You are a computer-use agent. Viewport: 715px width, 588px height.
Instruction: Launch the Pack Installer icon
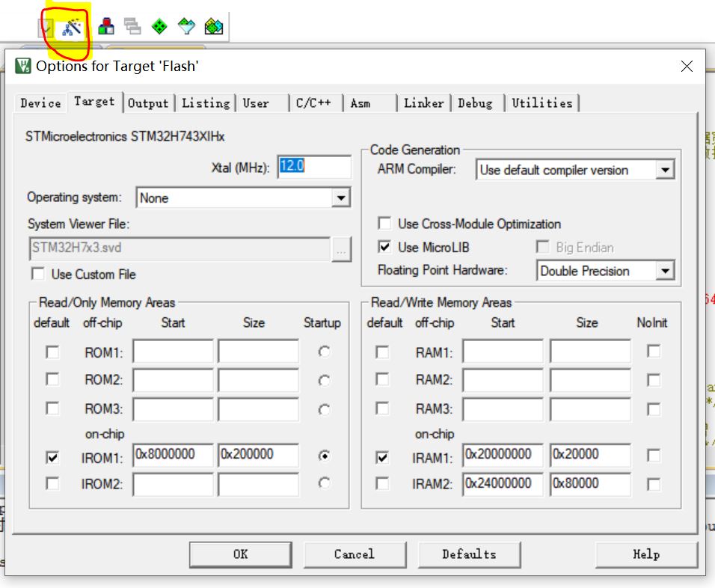[x=213, y=26]
